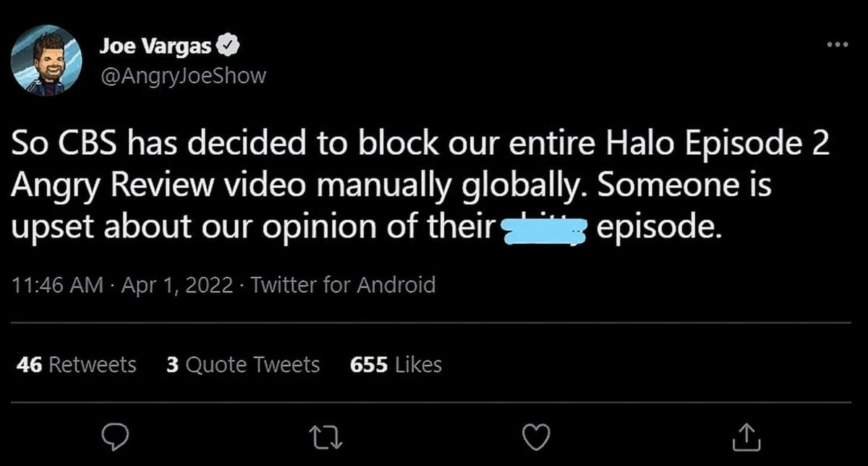This screenshot has width=868, height=466.
Task: View the 655 Likes list
Action: [x=396, y=365]
